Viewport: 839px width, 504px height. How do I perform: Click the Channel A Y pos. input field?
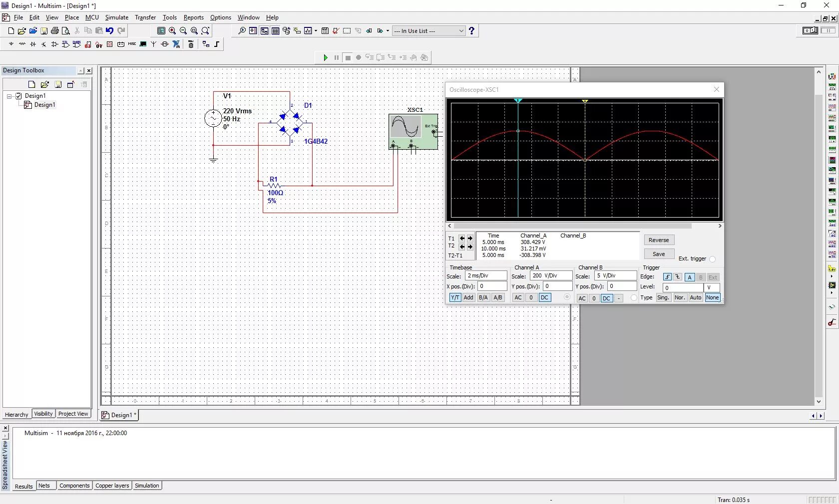click(557, 286)
